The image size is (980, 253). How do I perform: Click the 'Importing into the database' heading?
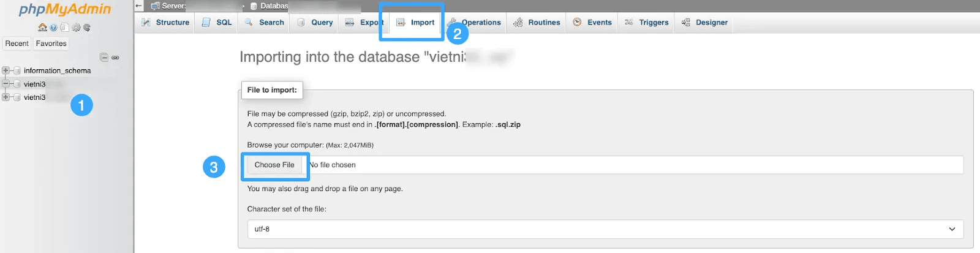coord(375,57)
